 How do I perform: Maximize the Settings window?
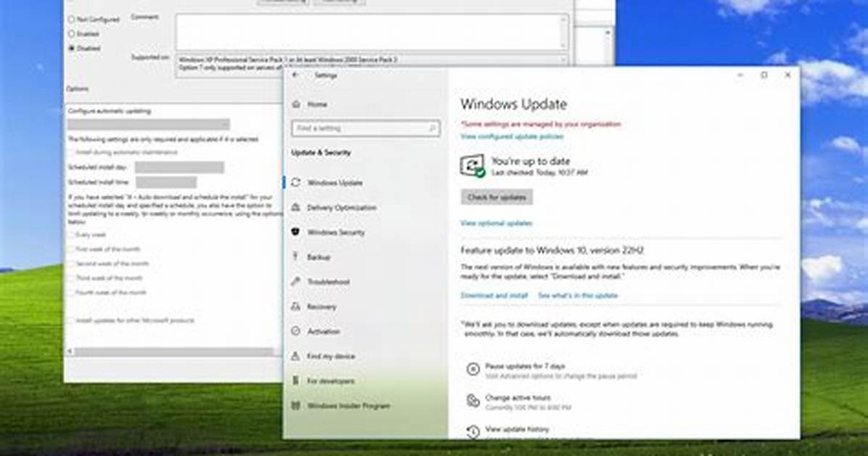click(x=764, y=75)
